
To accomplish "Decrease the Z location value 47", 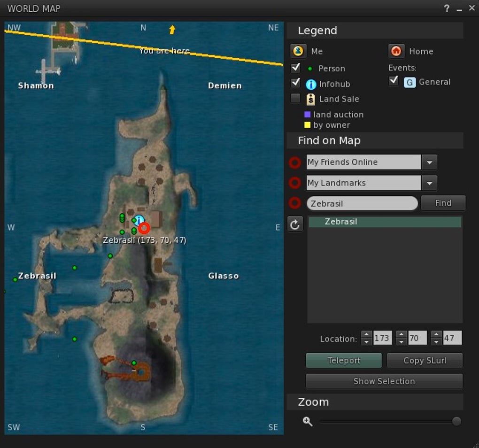I will pos(436,342).
